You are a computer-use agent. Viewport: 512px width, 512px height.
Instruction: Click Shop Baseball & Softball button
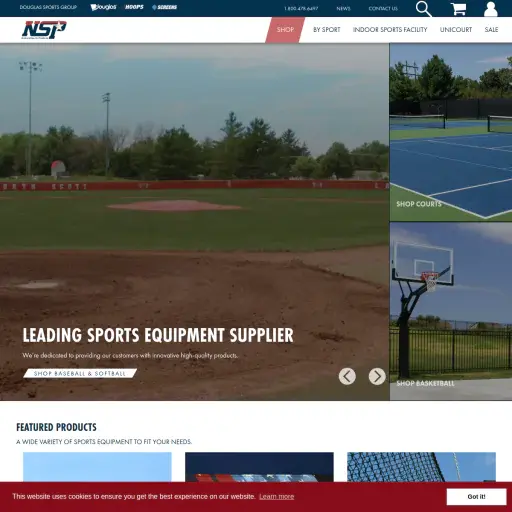pos(80,373)
